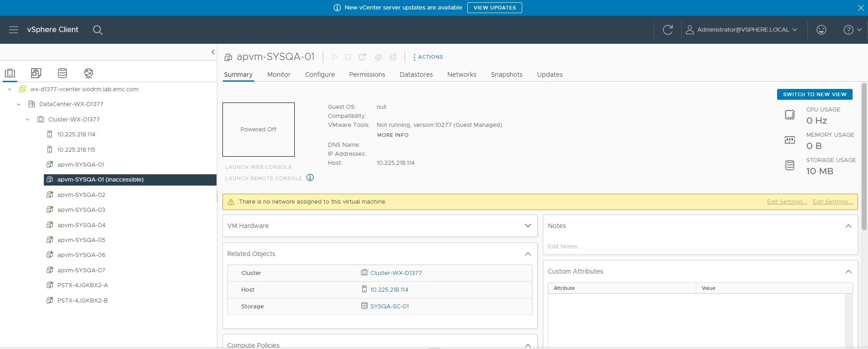Open the smiley feedback icon

821,30
